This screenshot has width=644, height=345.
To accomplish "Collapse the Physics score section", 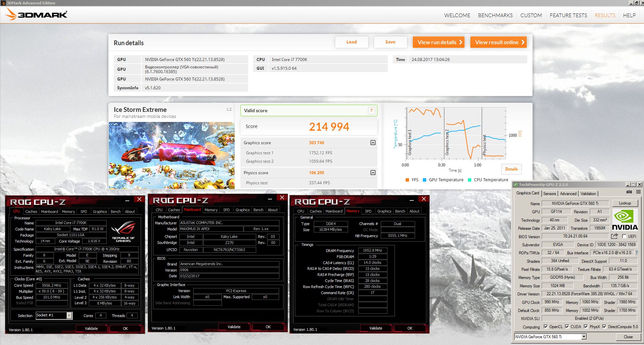I will pyautogui.click(x=373, y=172).
